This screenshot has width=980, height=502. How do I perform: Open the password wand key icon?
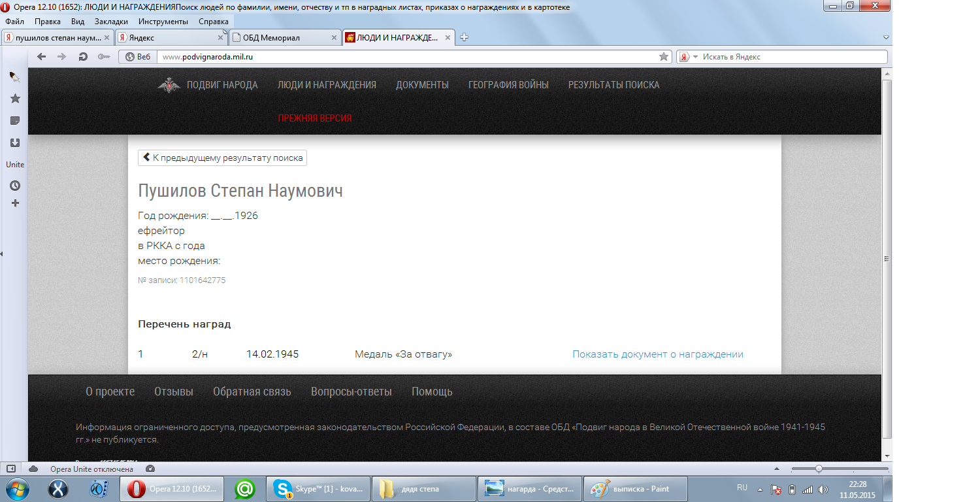[x=104, y=57]
